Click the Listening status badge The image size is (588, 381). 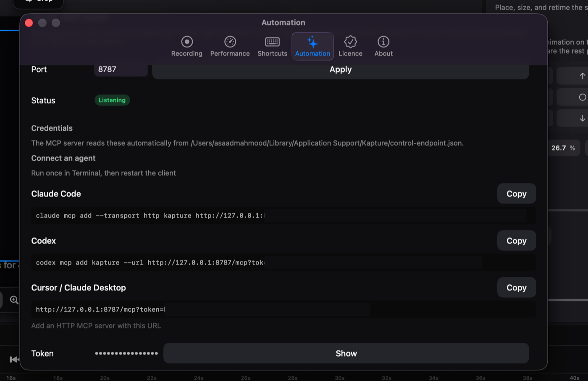pyautogui.click(x=112, y=100)
